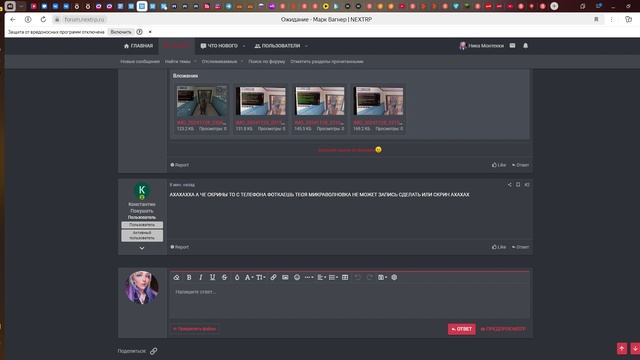The width and height of the screenshot is (640, 360).
Task: Open the font family dropdown
Action: (x=249, y=278)
